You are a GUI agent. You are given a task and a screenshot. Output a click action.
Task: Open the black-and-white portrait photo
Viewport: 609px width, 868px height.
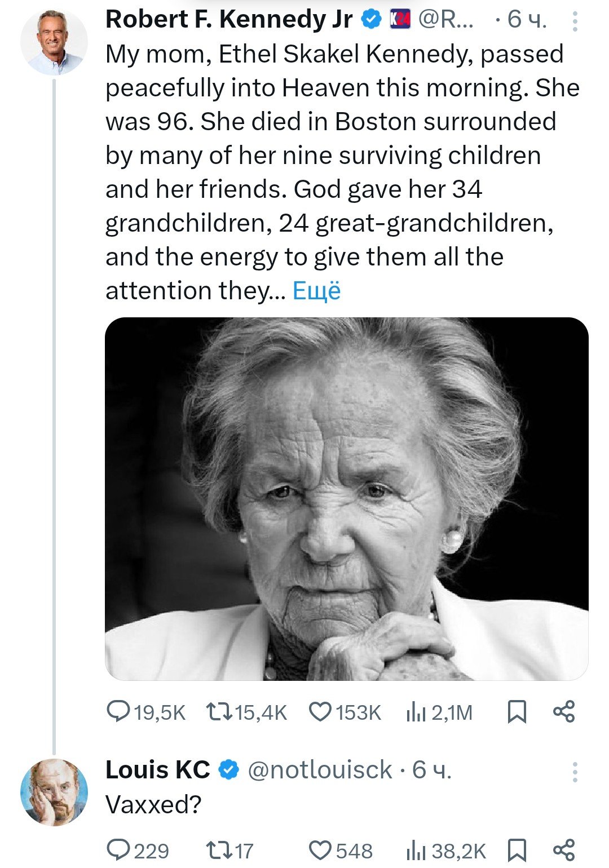point(346,499)
